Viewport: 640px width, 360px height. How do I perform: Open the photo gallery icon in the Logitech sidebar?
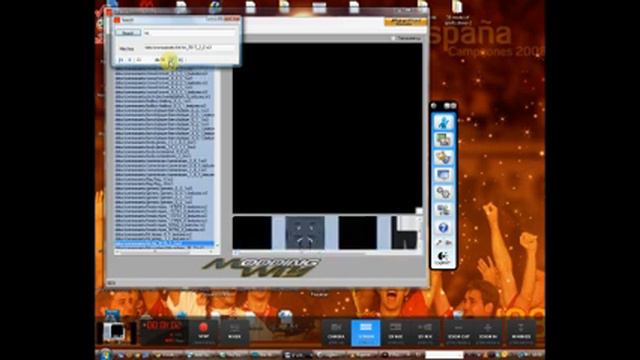point(443,140)
